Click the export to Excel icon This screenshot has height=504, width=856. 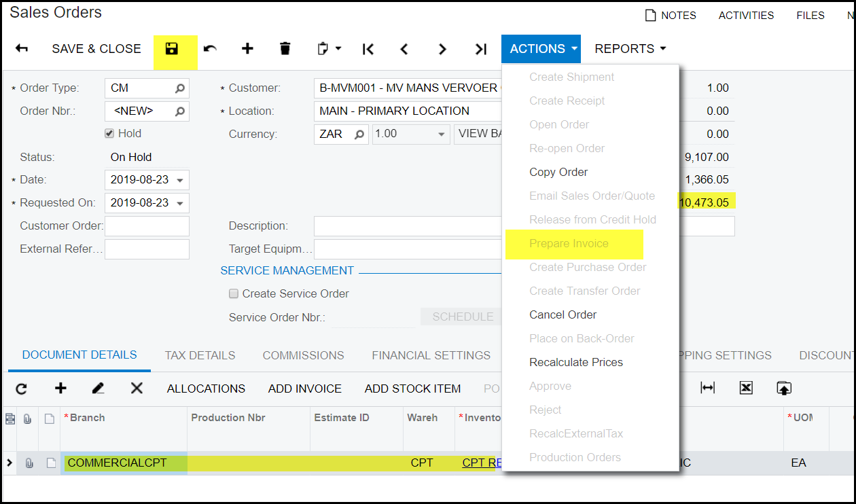click(746, 388)
